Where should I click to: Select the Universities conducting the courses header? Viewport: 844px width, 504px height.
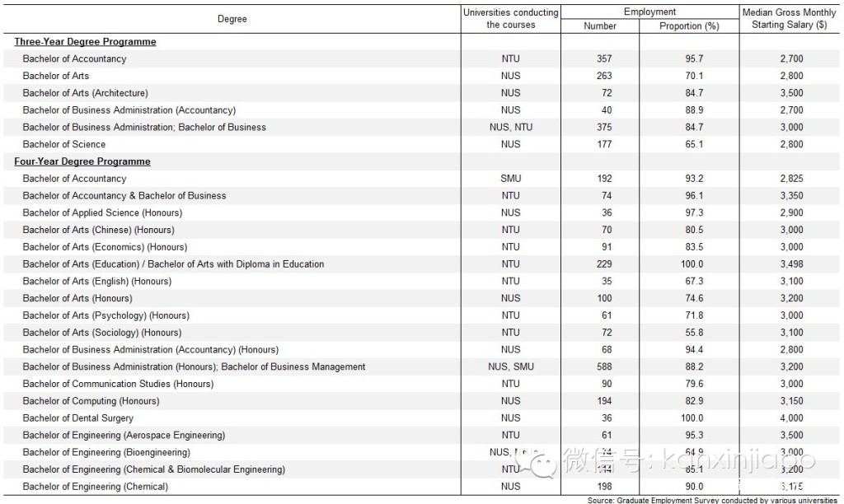click(510, 18)
